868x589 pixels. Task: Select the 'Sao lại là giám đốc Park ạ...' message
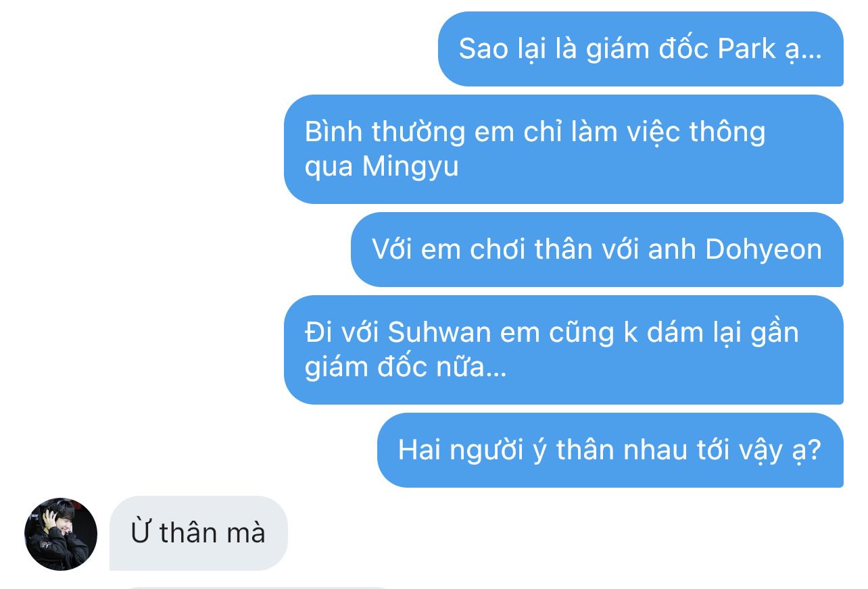pyautogui.click(x=641, y=49)
